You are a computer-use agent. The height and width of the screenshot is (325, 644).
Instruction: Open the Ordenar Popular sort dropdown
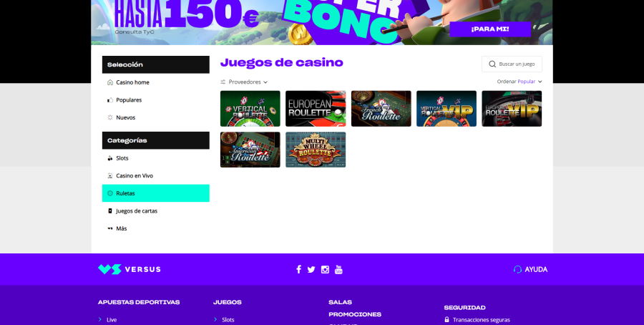[x=519, y=82]
